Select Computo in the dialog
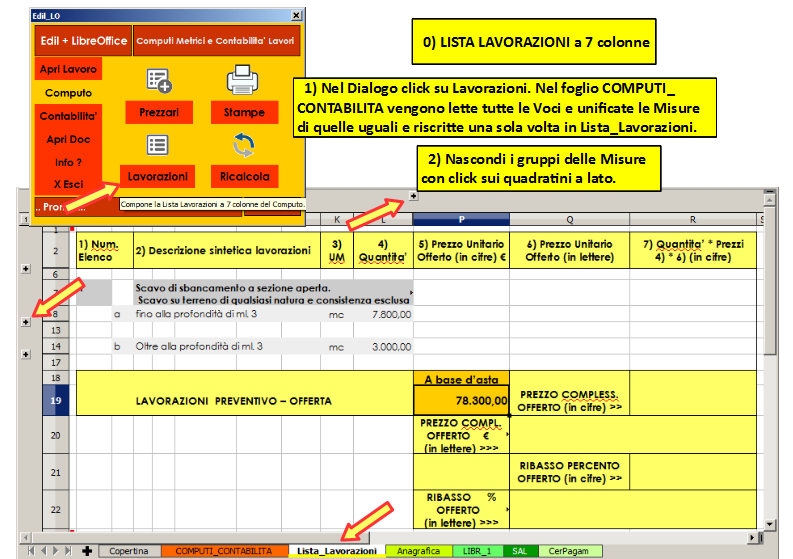793x559 pixels. pos(68,93)
